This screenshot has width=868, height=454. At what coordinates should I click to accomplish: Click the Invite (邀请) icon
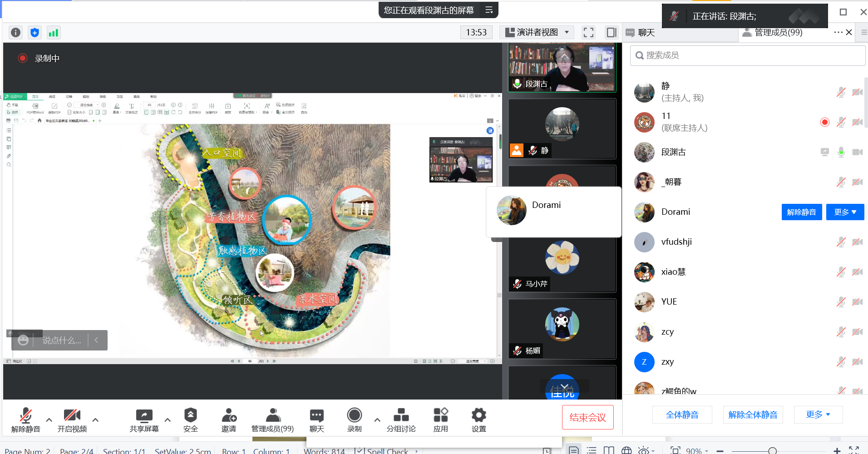[x=229, y=420]
